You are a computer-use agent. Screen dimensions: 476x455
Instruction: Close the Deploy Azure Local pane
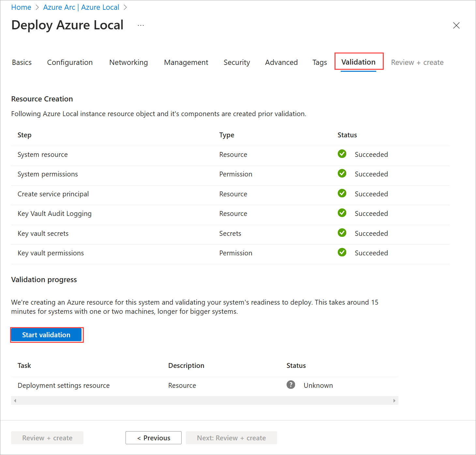(x=456, y=25)
